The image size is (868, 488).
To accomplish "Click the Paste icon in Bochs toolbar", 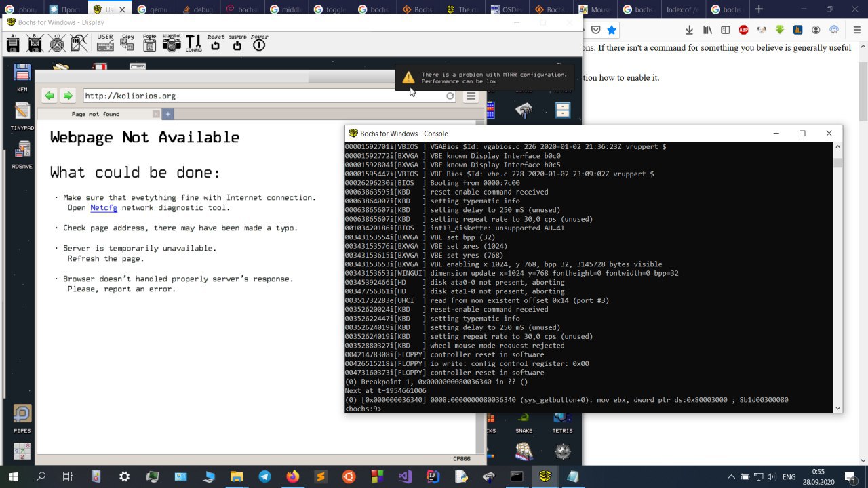I will coord(149,43).
